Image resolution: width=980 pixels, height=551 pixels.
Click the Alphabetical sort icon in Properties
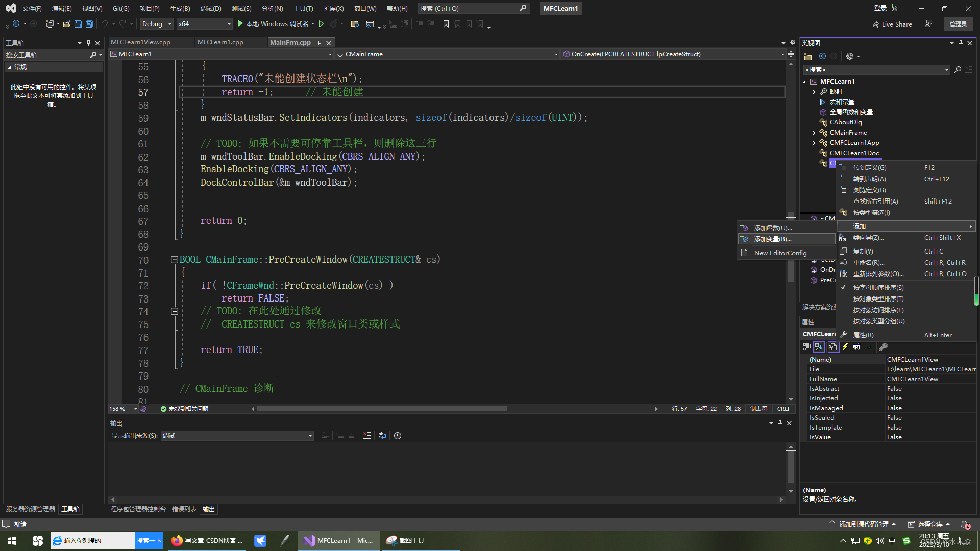tap(819, 347)
